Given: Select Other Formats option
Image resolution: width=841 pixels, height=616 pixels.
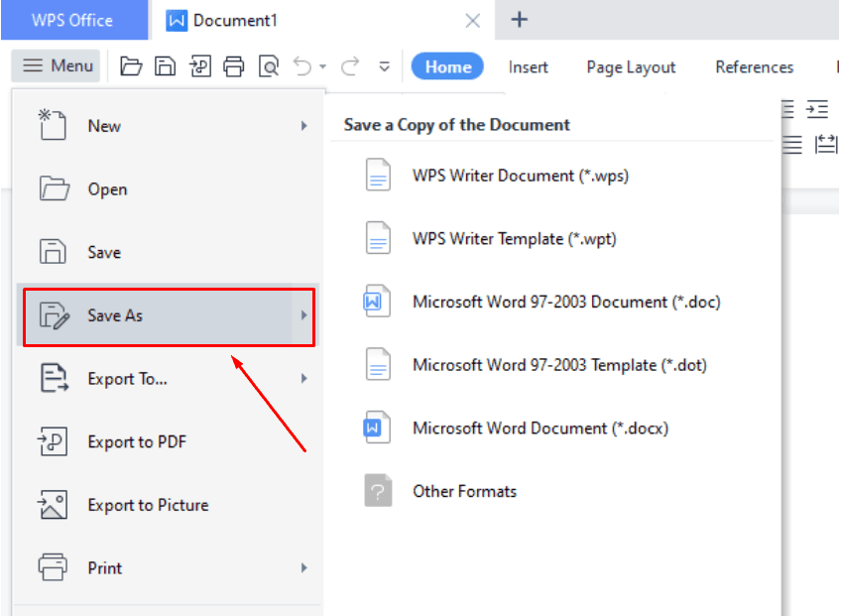Looking at the screenshot, I should 552,491.
